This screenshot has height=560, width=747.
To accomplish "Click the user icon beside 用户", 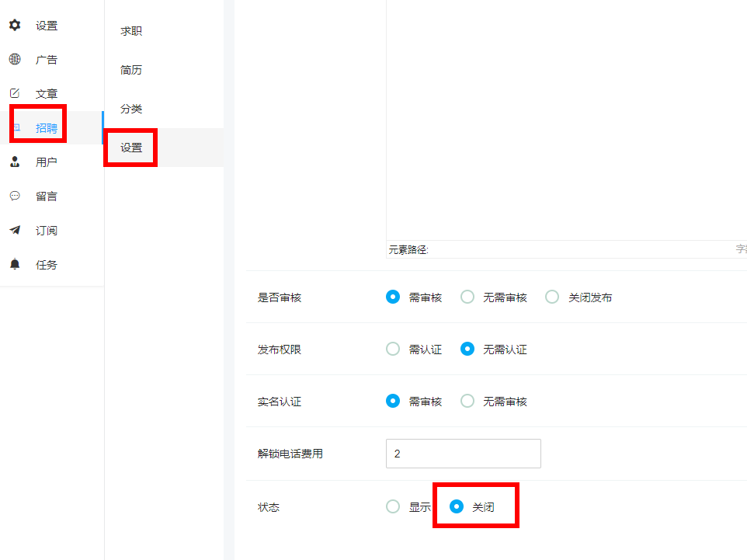I will pyautogui.click(x=15, y=162).
